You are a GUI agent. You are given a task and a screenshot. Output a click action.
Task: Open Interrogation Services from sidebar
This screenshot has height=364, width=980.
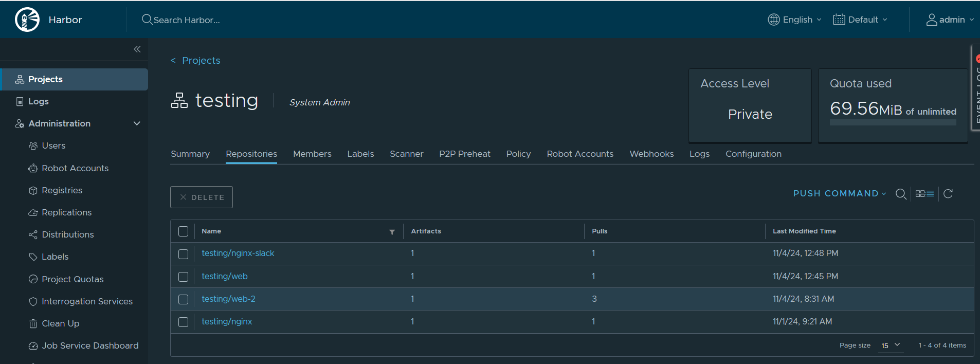coord(87,301)
